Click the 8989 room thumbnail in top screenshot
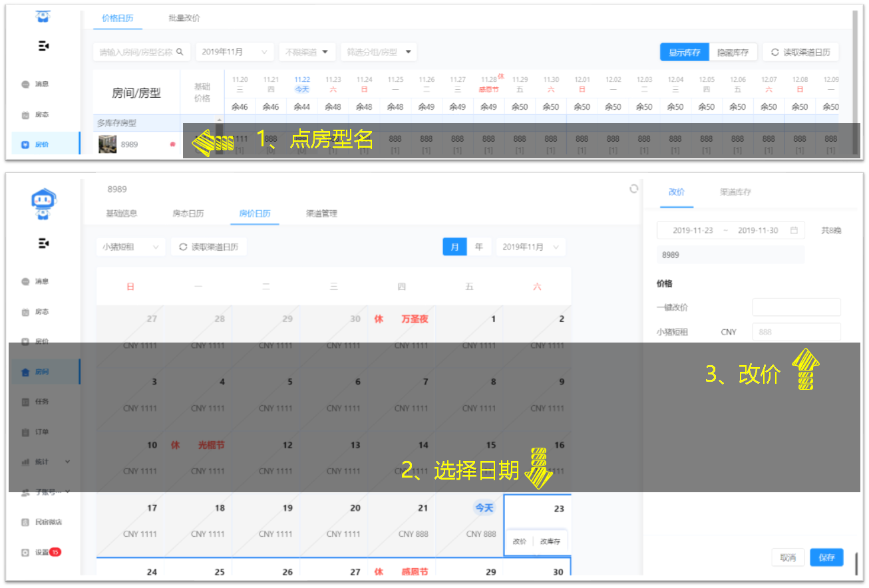 click(107, 144)
